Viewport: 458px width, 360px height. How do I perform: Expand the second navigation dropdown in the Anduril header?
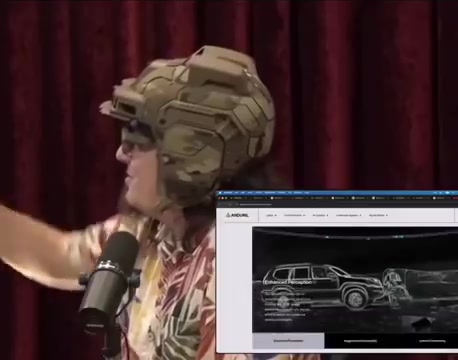click(x=294, y=215)
